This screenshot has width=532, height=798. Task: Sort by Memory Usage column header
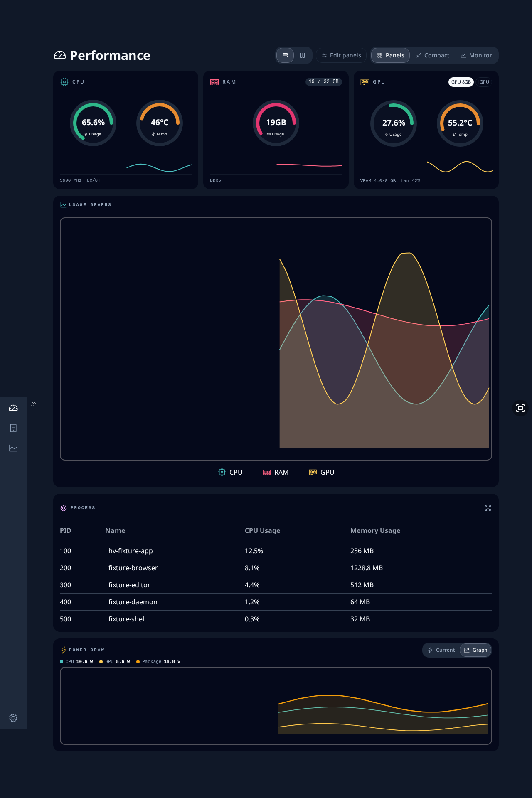pyautogui.click(x=375, y=530)
